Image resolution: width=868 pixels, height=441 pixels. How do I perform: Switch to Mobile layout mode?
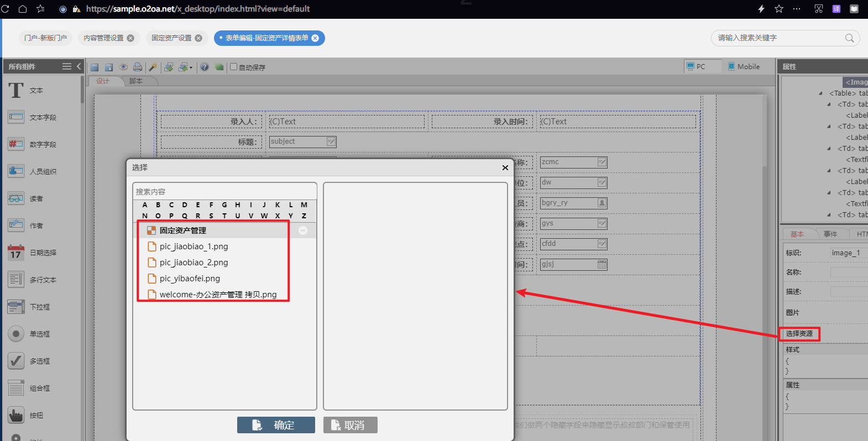click(x=744, y=66)
